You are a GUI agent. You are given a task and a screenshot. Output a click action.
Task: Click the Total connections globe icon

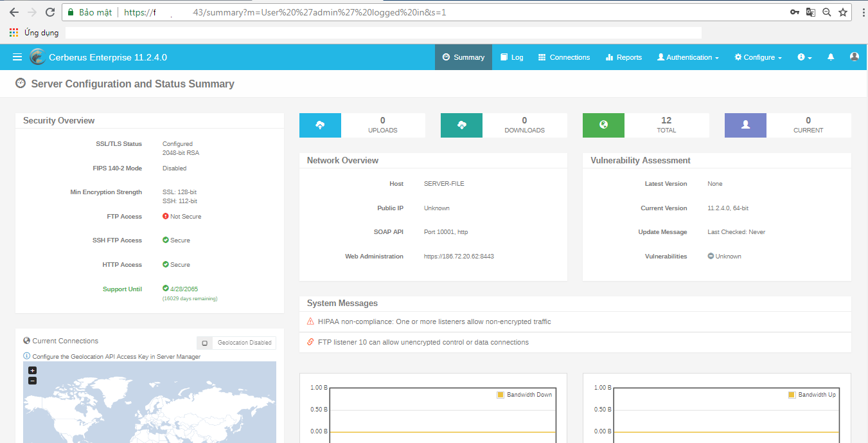pos(603,125)
